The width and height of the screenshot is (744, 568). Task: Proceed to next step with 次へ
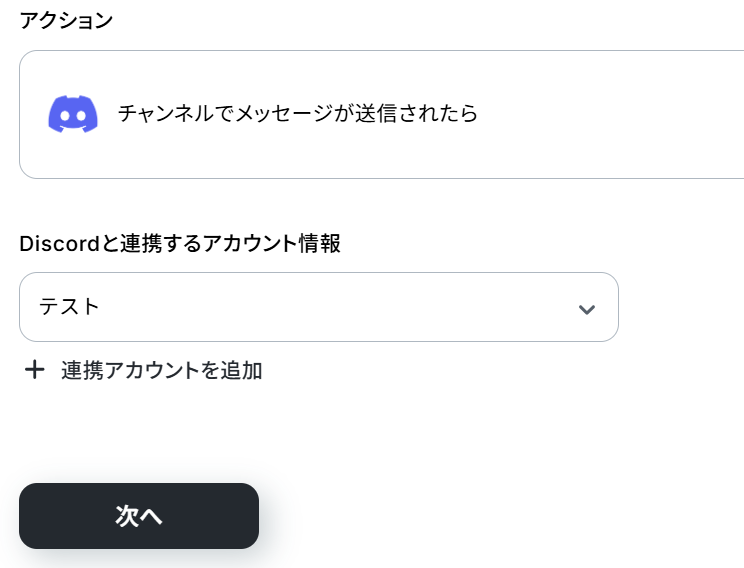(139, 516)
